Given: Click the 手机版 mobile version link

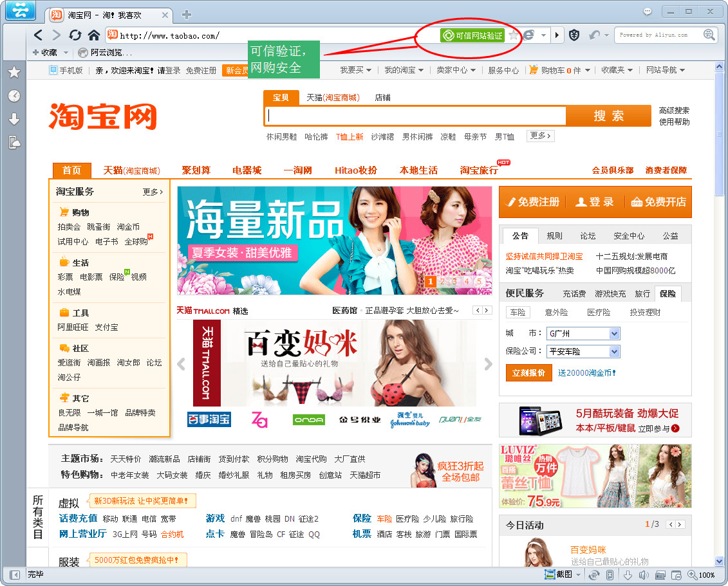Looking at the screenshot, I should click(x=66, y=70).
